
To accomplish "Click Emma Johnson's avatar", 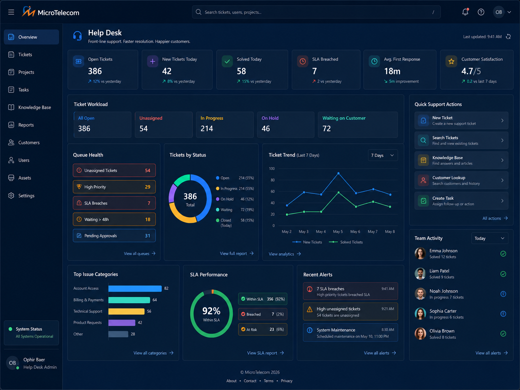I will pyautogui.click(x=420, y=253).
